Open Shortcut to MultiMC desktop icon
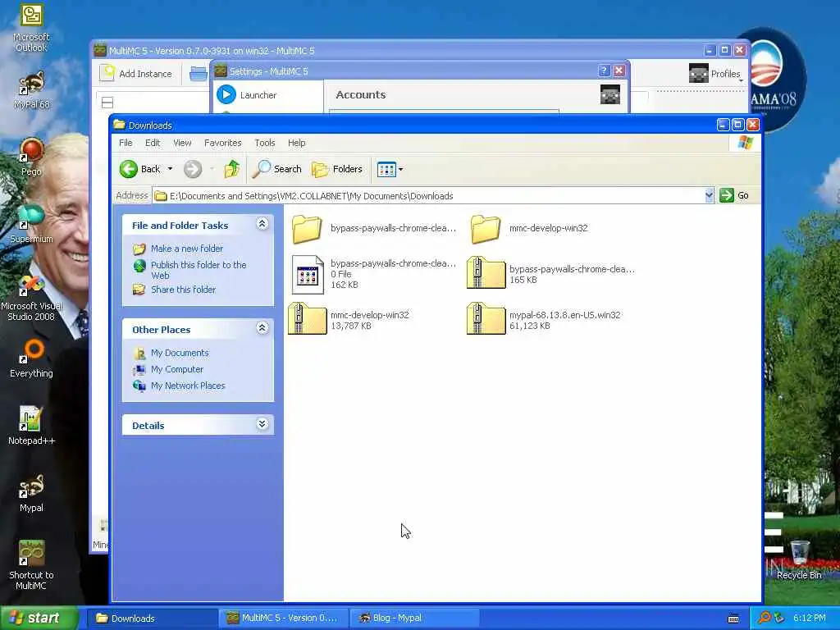The height and width of the screenshot is (630, 840). [x=31, y=565]
